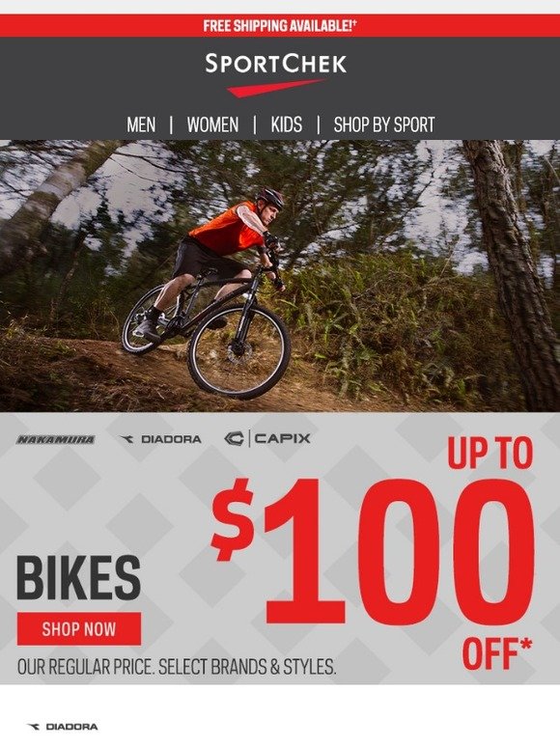This screenshot has height=747, width=560.
Task: Open the Women category
Action: (x=212, y=124)
